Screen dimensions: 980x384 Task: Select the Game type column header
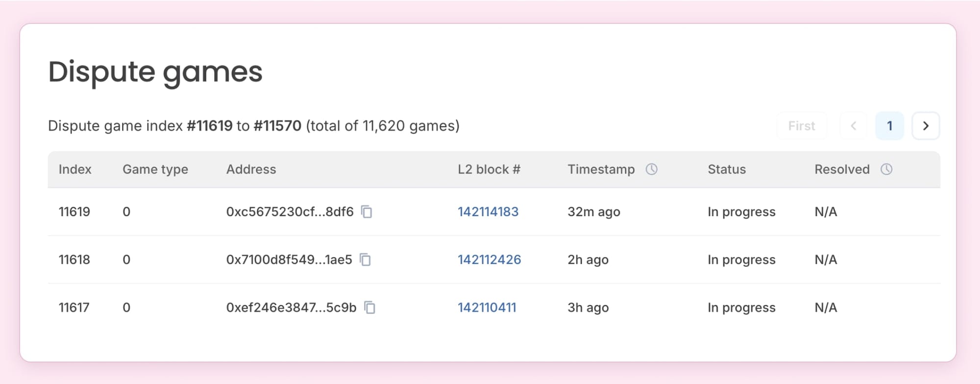click(x=155, y=169)
